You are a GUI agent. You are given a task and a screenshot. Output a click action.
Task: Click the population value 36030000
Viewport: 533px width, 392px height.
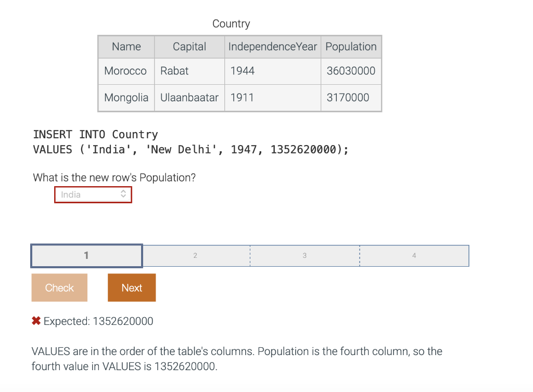(351, 71)
